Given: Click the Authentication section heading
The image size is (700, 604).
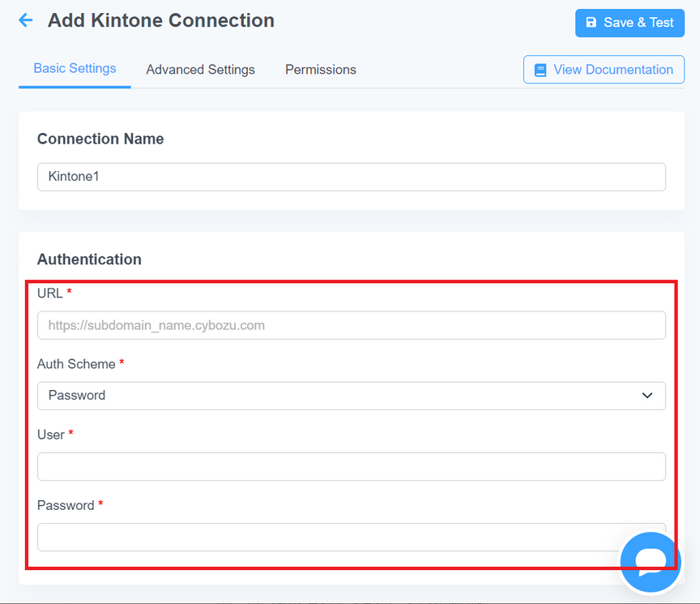Looking at the screenshot, I should (89, 259).
